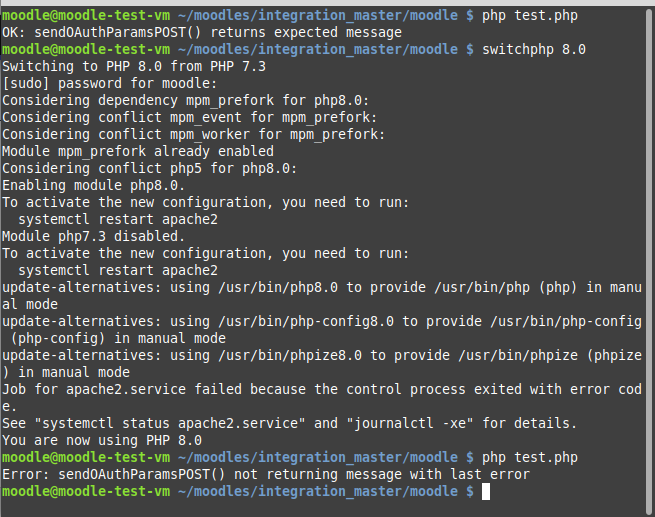Click the 'OK: sendOAuthParamsPOST()' output line
The height and width of the screenshot is (517, 655).
pyautogui.click(x=202, y=33)
